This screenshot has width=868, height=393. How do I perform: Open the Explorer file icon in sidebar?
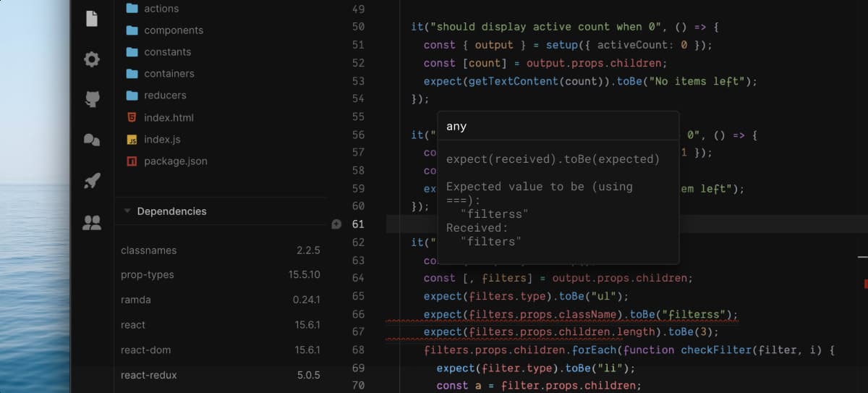[92, 19]
